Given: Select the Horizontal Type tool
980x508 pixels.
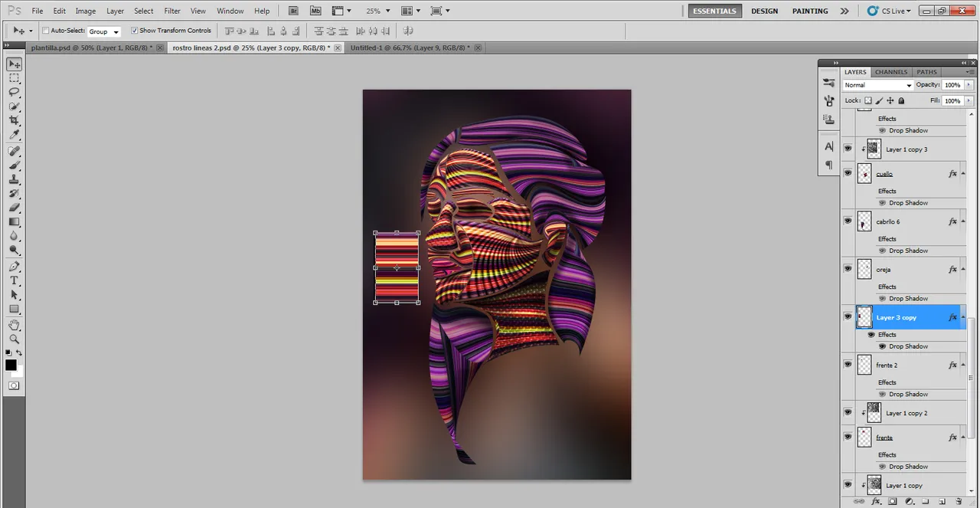Looking at the screenshot, I should 14,281.
